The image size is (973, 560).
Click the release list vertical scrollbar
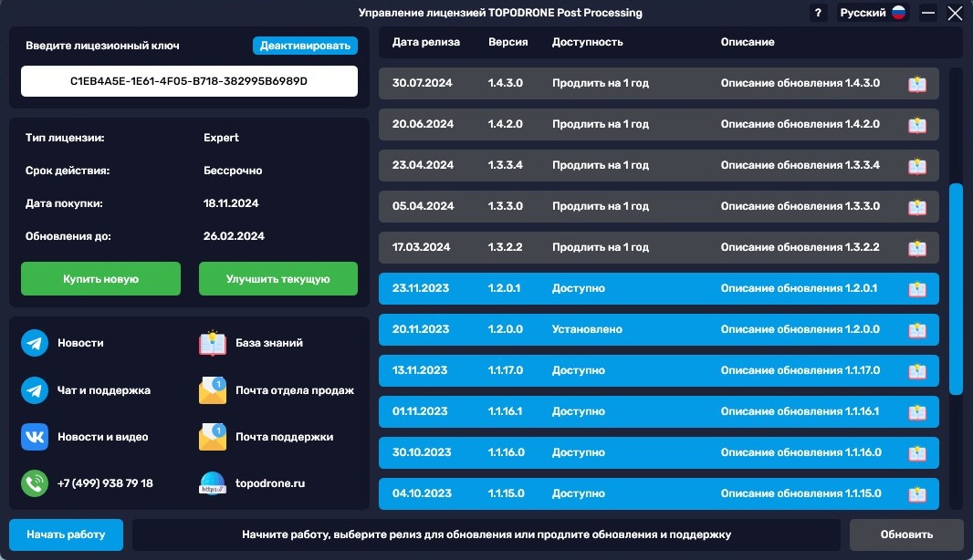tap(956, 289)
